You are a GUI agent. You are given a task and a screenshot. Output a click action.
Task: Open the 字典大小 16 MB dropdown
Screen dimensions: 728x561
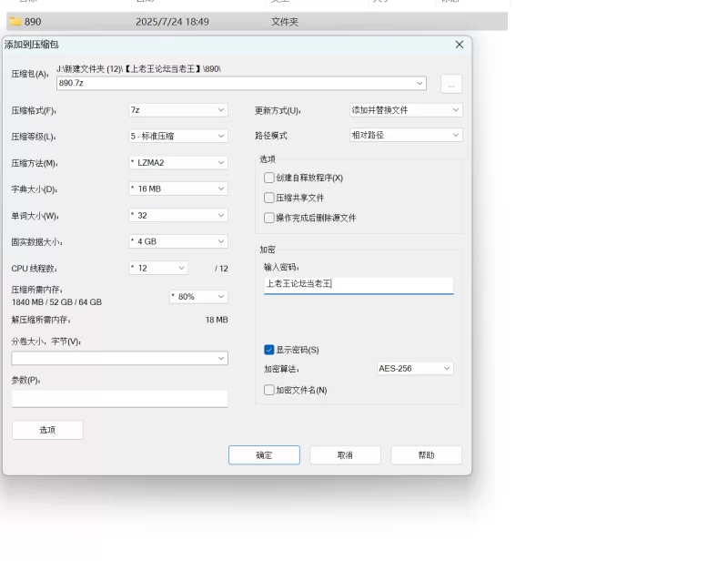coord(178,189)
